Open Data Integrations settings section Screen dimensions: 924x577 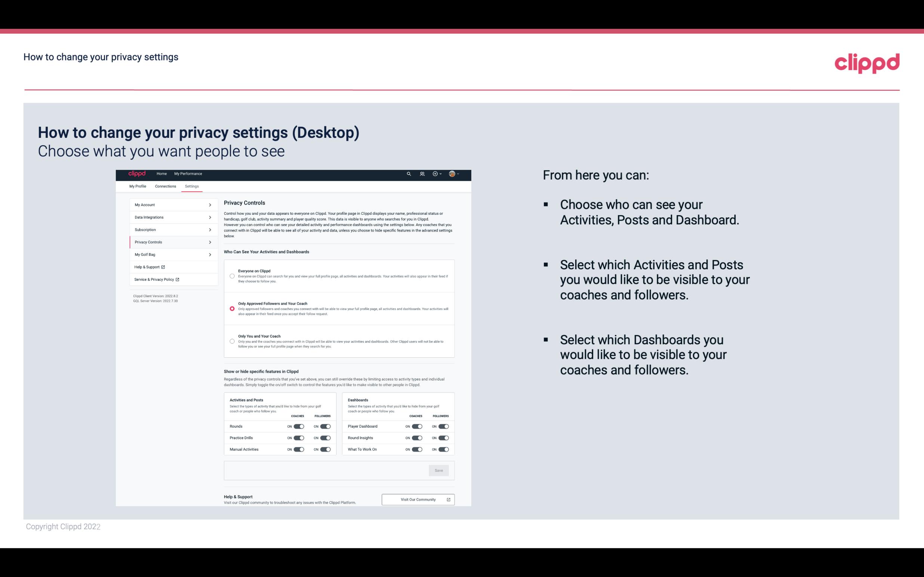(172, 217)
